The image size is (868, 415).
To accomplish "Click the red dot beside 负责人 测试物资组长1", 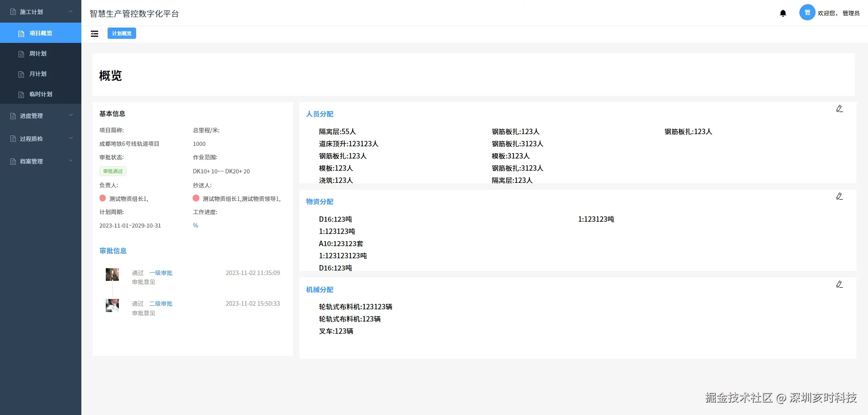I will [103, 198].
